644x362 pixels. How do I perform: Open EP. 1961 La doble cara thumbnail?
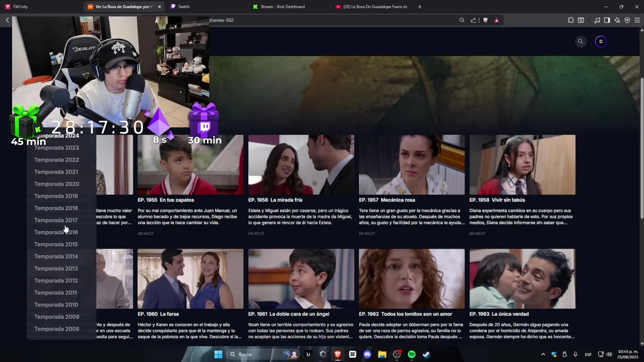pos(301,279)
